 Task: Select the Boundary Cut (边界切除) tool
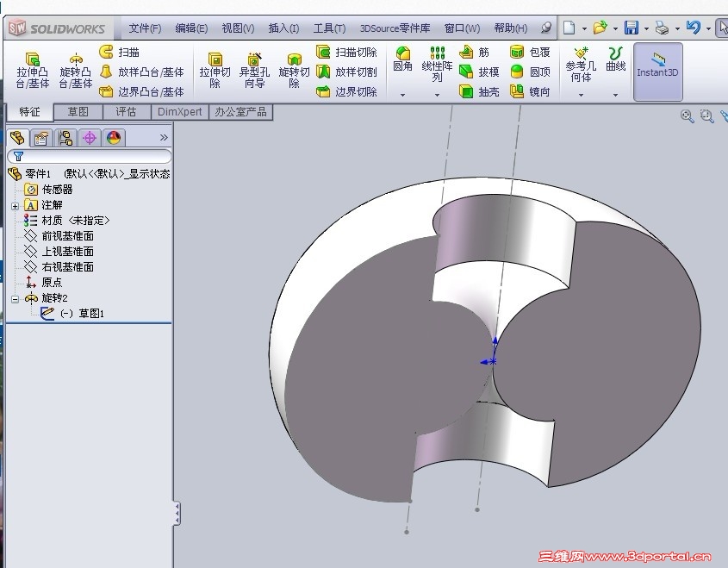click(x=346, y=91)
